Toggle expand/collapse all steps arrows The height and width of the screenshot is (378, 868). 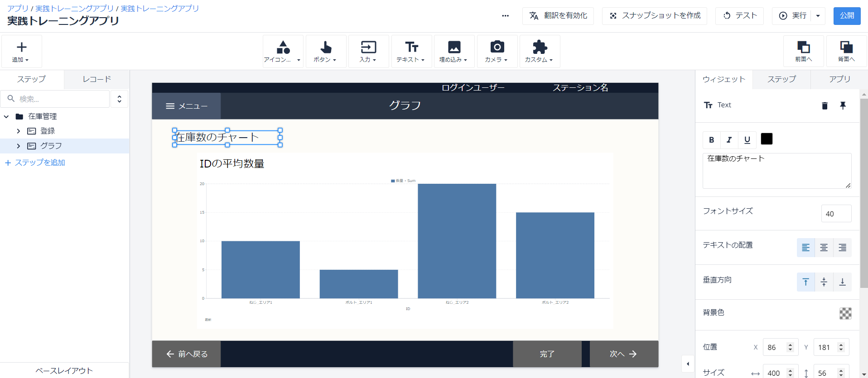point(119,99)
